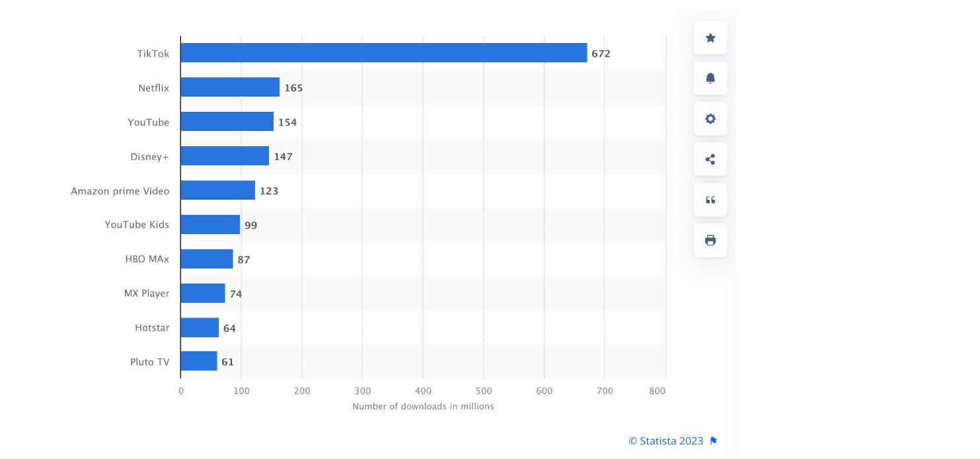Click the bell notification icon

coord(710,78)
